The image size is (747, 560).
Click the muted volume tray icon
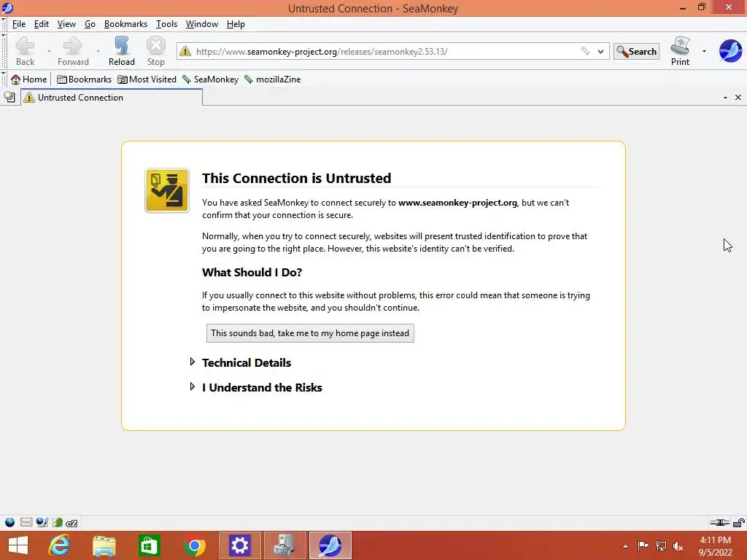point(678,545)
